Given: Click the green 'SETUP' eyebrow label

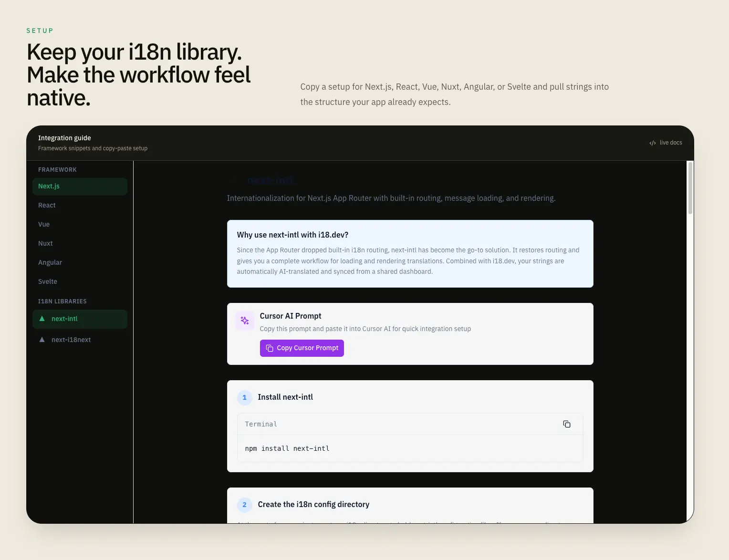Looking at the screenshot, I should 40,31.
